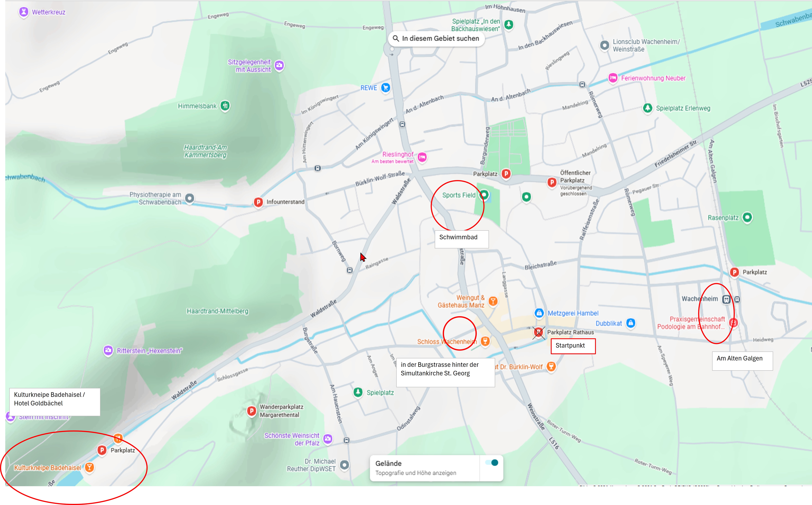
Task: Click the Topografie und Höhe anzeigen text
Action: pyautogui.click(x=415, y=473)
